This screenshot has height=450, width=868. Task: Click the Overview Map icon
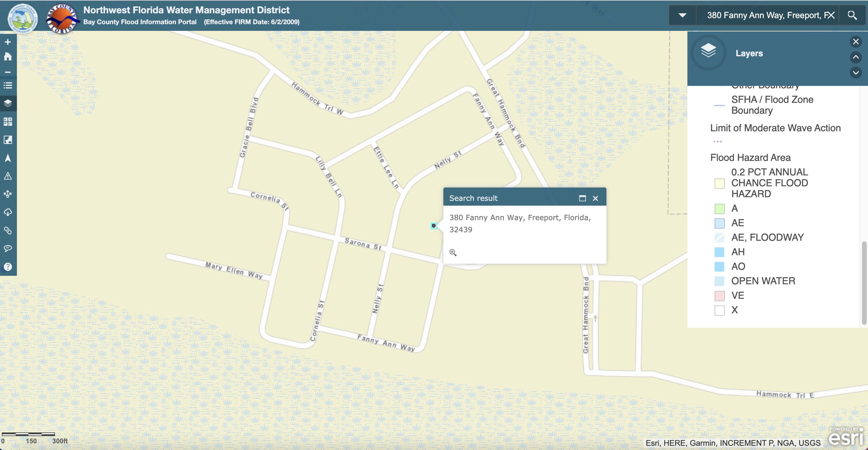8,140
